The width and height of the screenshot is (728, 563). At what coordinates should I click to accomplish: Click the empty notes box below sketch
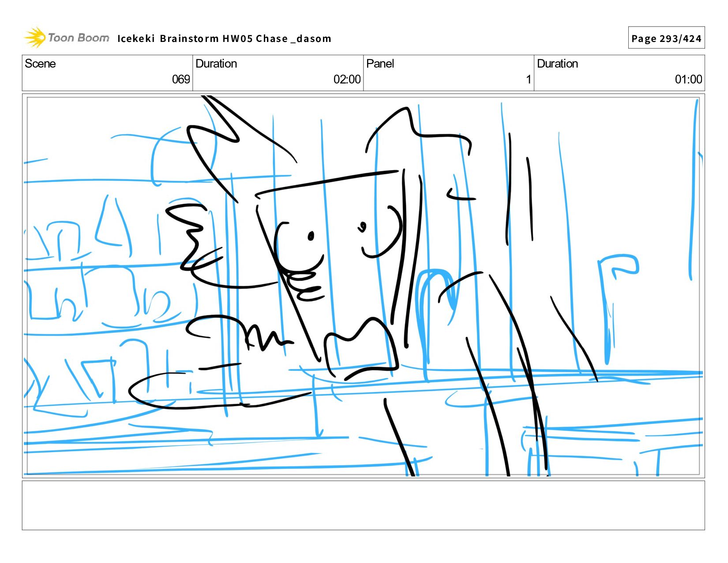(x=364, y=506)
